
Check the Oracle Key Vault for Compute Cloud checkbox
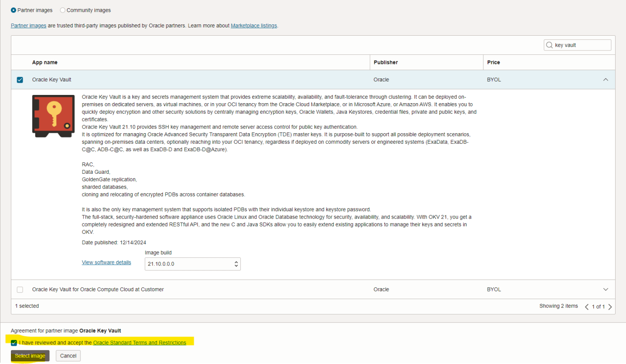click(x=20, y=289)
